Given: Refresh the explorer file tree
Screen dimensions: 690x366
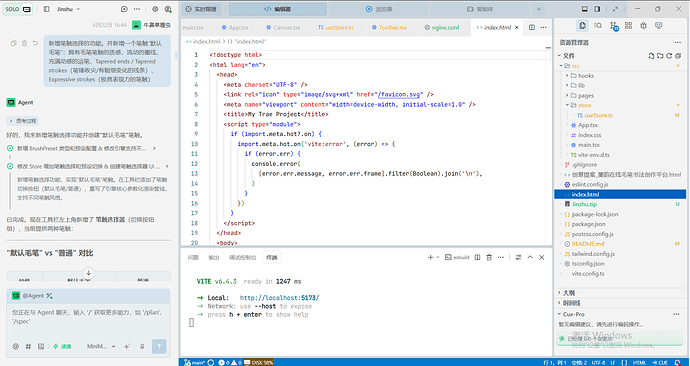Looking at the screenshot, I should click(669, 56).
